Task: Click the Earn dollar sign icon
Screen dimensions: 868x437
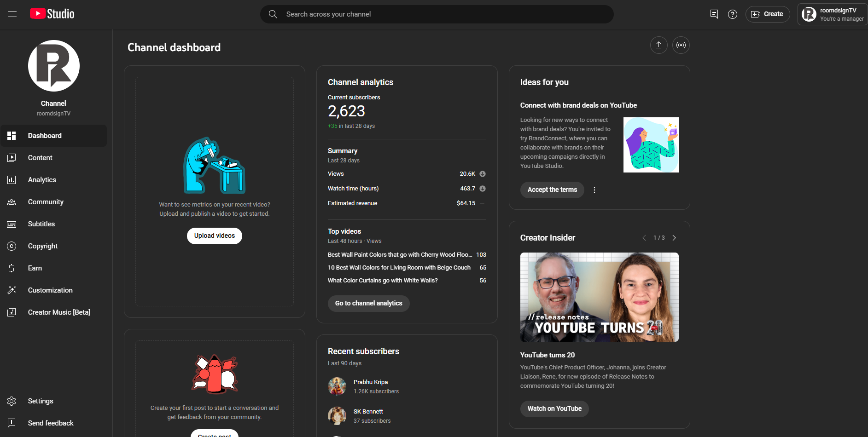Action: pos(12,268)
